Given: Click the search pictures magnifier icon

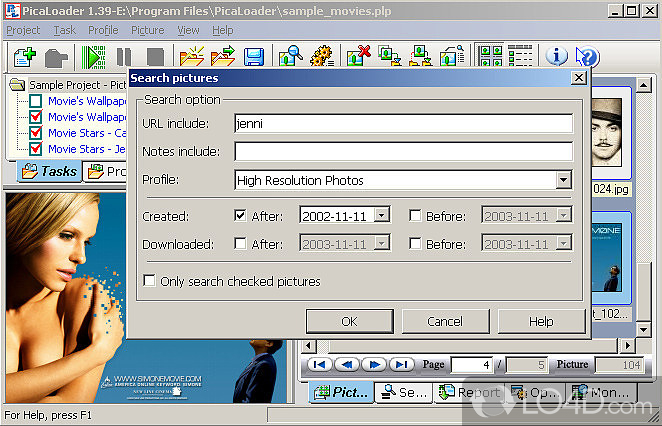Looking at the screenshot, I should 291,56.
